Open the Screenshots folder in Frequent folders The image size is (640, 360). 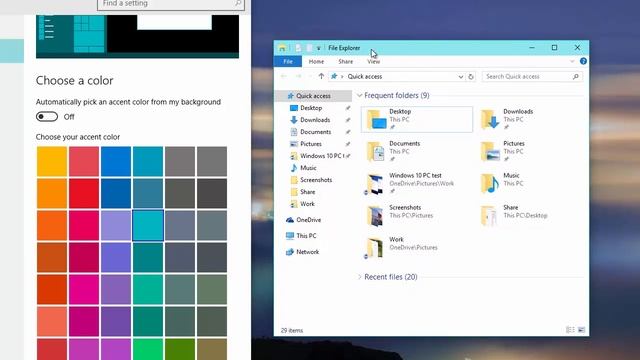417,216
